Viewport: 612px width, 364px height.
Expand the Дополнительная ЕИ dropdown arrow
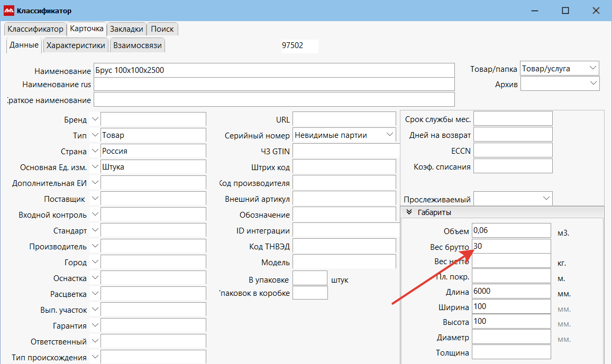(95, 183)
